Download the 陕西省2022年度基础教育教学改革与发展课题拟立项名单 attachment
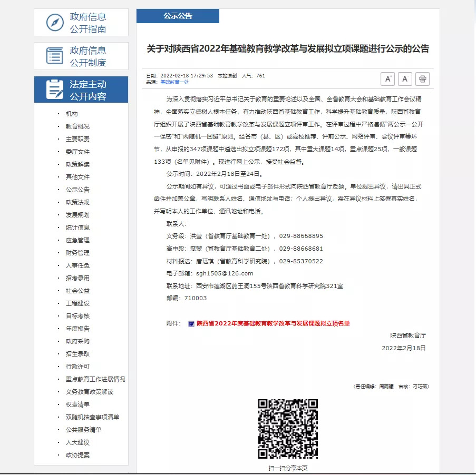 [x=273, y=323]
